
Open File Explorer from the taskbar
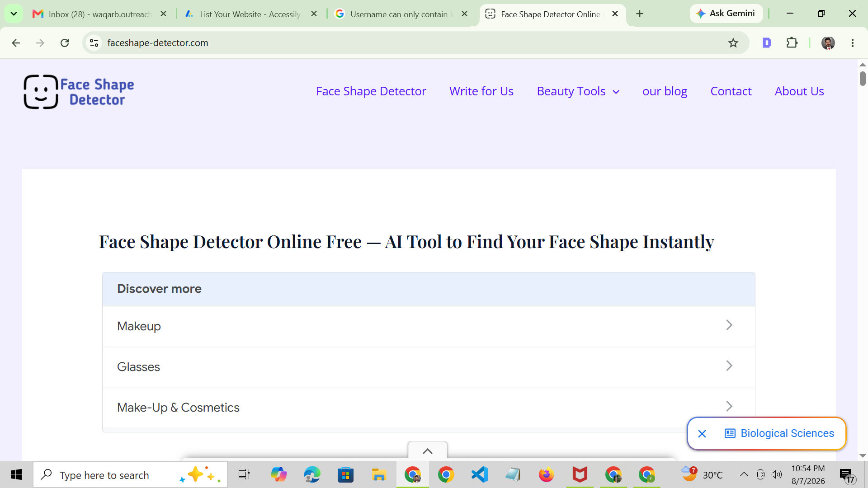(379, 474)
